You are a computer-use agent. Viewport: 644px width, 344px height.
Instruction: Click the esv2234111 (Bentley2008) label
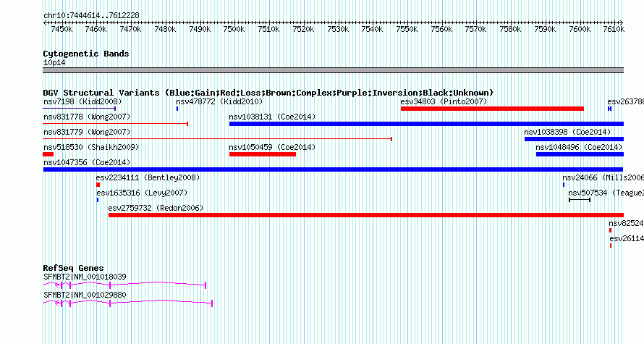click(148, 177)
